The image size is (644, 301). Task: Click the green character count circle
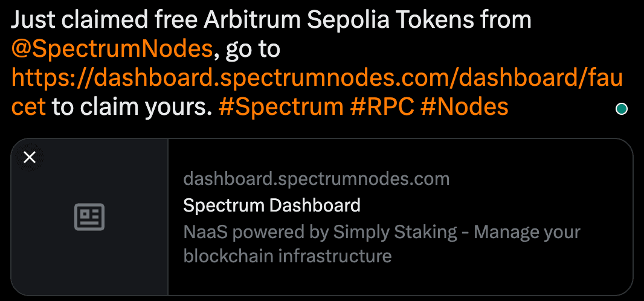pos(621,109)
